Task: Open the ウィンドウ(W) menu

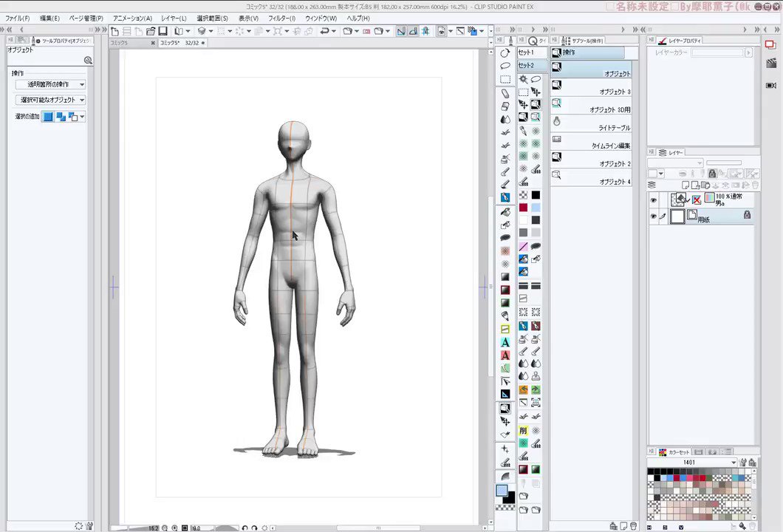Action: click(x=321, y=18)
